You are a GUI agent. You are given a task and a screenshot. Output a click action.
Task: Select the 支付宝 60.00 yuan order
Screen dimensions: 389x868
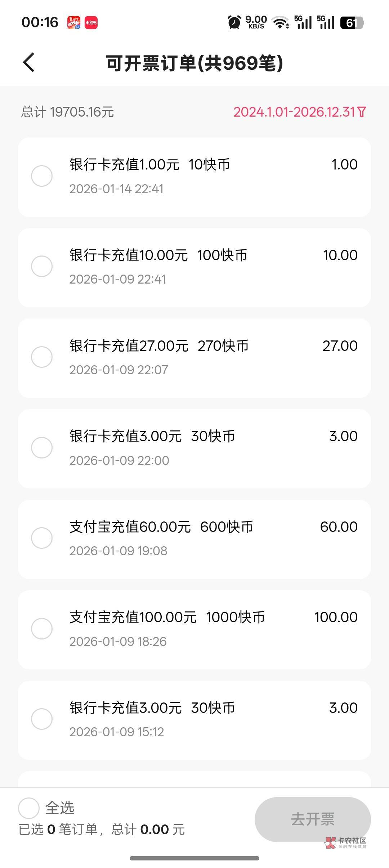[42, 538]
